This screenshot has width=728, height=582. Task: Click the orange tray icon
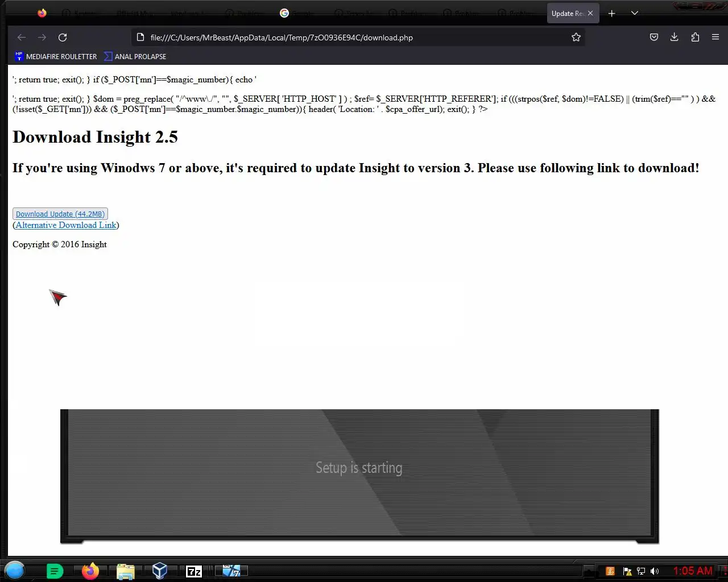(610, 571)
